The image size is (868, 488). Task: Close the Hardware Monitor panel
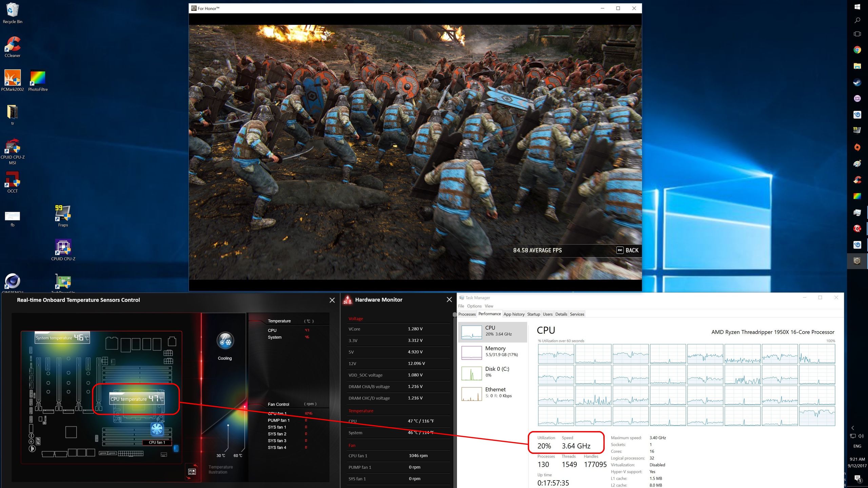point(449,300)
